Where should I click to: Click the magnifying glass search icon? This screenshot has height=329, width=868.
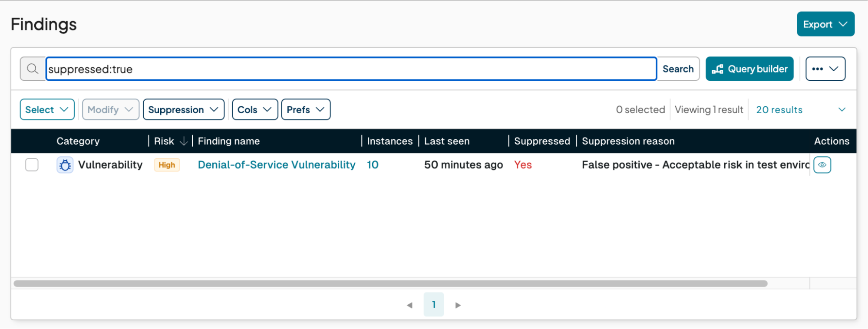[33, 69]
